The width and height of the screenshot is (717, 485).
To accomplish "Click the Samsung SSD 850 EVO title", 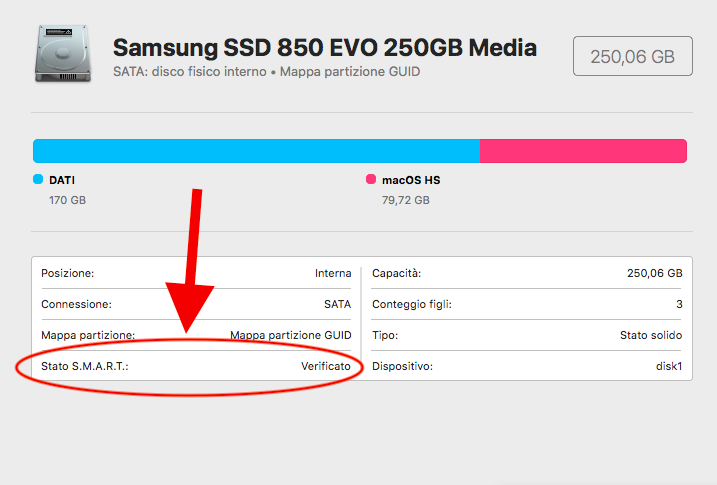I will point(325,48).
